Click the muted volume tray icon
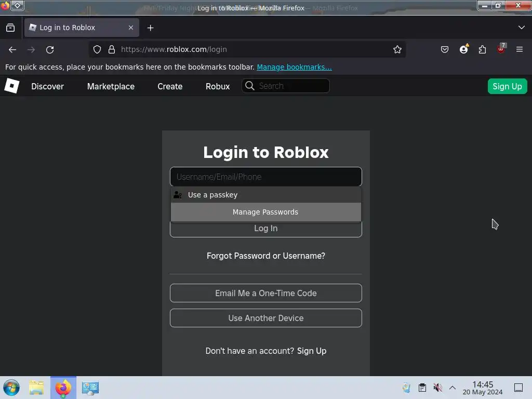The height and width of the screenshot is (399, 532). 437,388
